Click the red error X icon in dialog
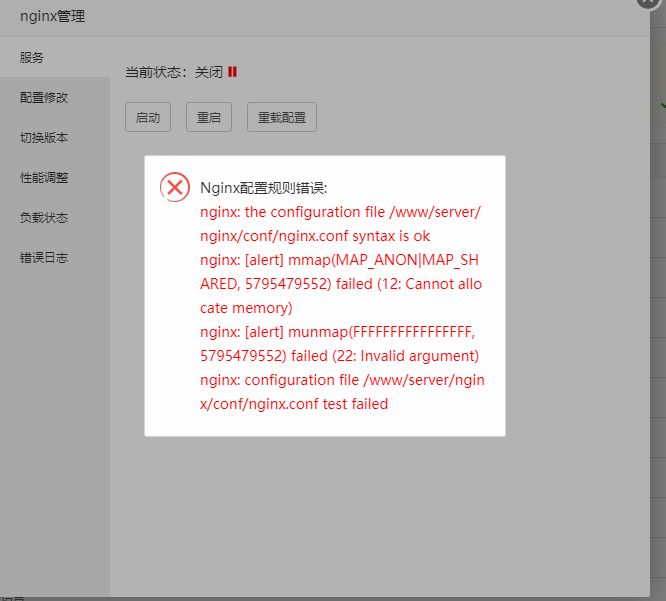 pos(175,187)
